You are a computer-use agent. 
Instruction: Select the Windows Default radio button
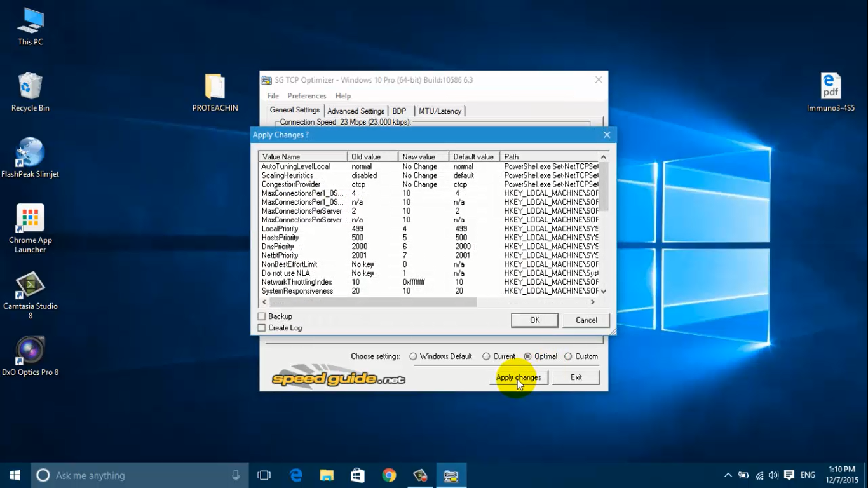click(413, 356)
